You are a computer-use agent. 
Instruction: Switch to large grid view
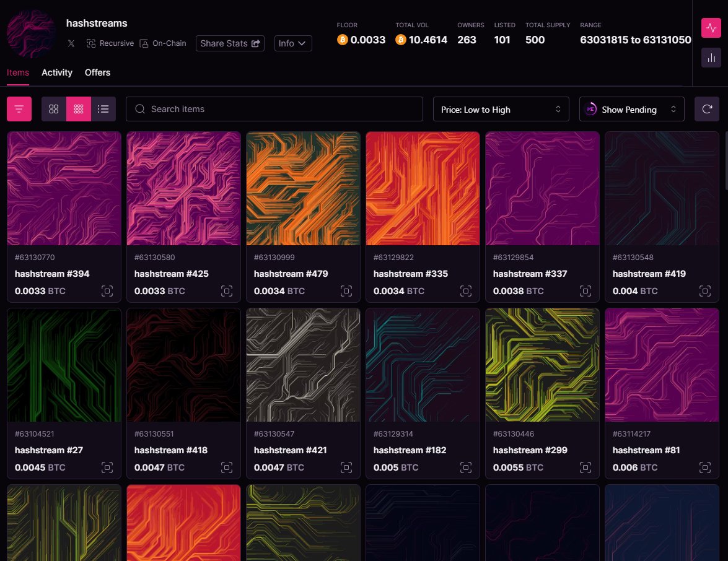pos(54,109)
